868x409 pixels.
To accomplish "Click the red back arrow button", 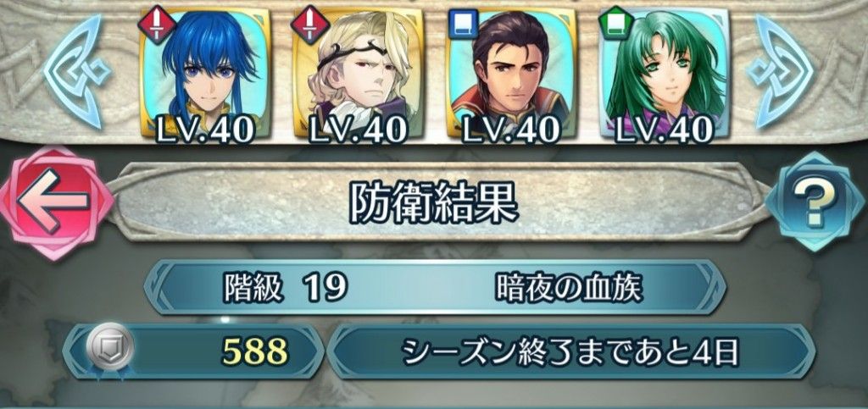I will (x=55, y=203).
